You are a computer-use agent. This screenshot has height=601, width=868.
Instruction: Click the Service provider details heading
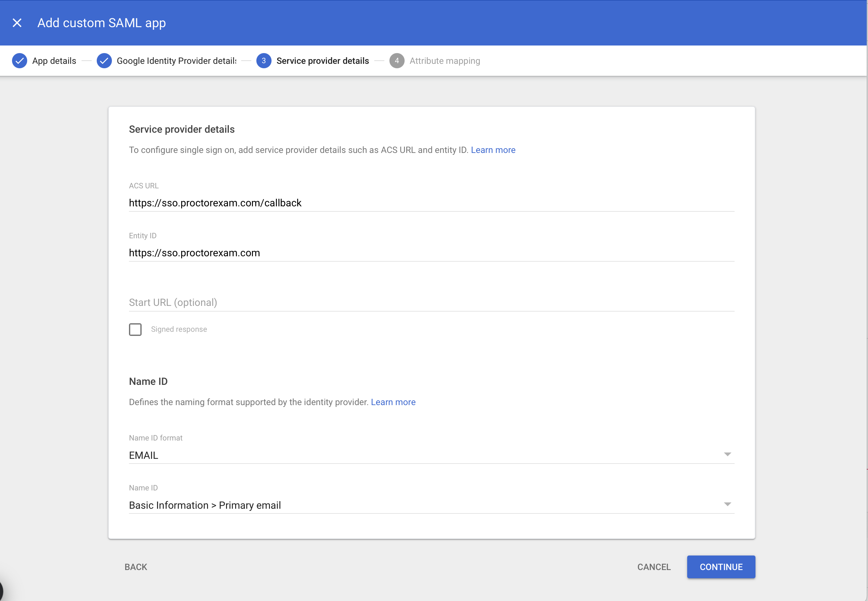[181, 130]
